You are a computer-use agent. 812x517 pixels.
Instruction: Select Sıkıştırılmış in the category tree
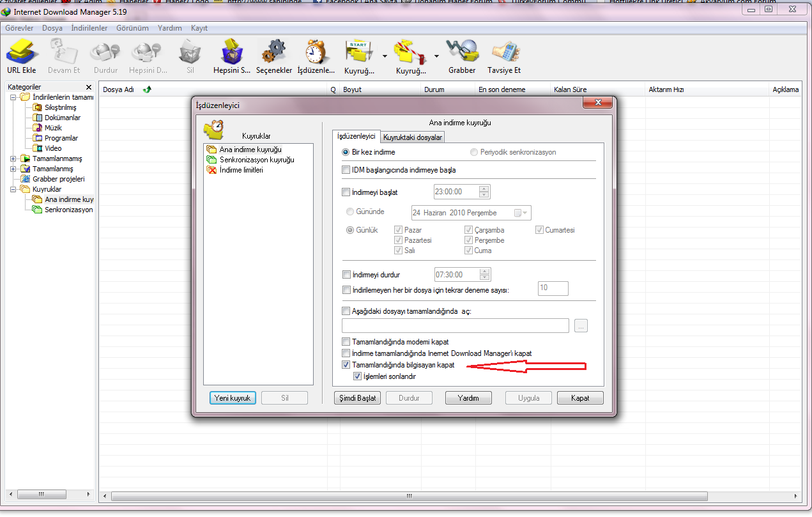tap(60, 107)
